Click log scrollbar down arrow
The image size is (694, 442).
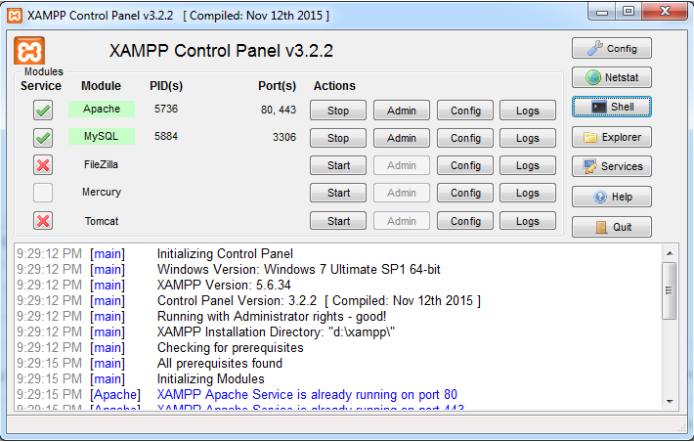click(669, 401)
